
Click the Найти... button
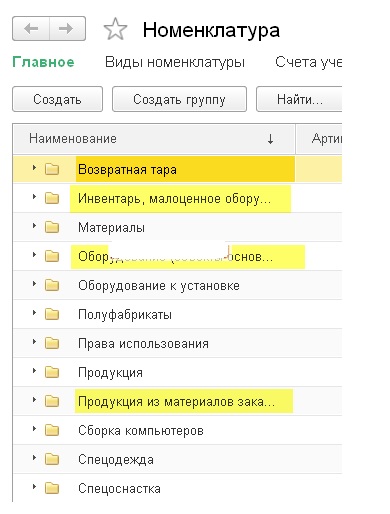(x=299, y=99)
